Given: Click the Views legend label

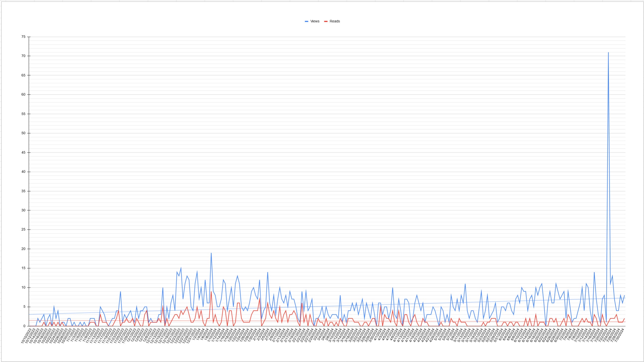Looking at the screenshot, I should click(x=315, y=21).
